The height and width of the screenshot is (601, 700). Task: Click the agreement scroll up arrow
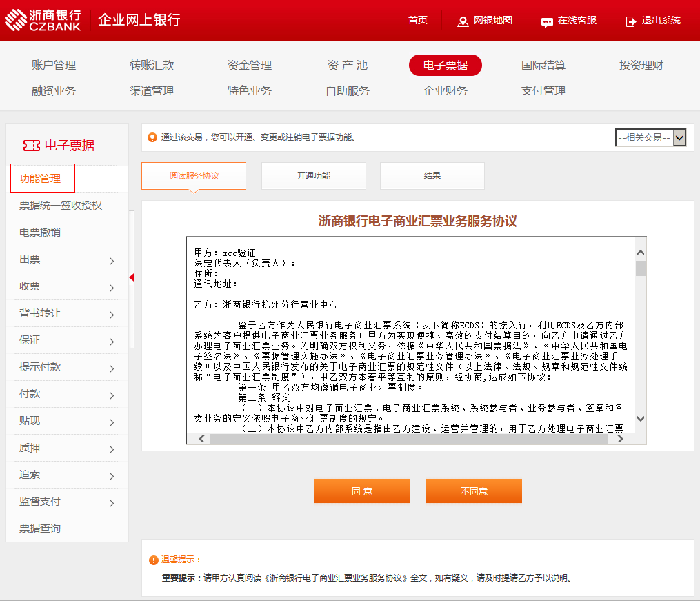pyautogui.click(x=641, y=253)
